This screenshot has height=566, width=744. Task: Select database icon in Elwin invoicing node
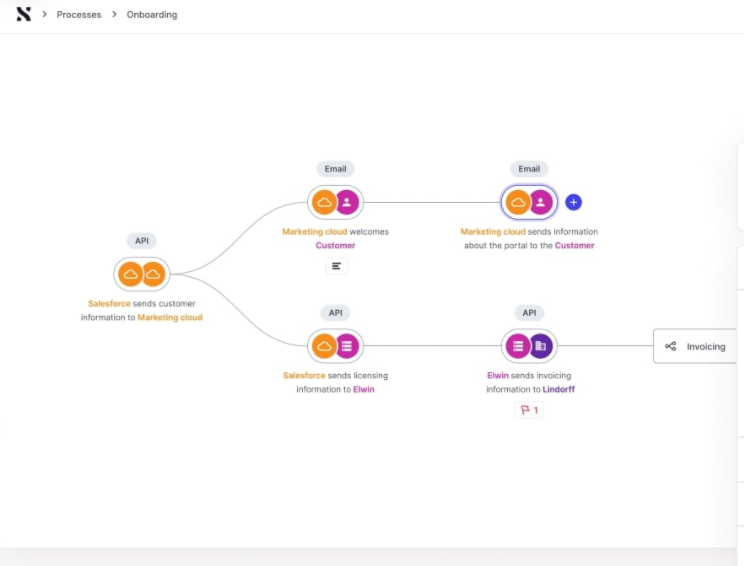pyautogui.click(x=518, y=346)
